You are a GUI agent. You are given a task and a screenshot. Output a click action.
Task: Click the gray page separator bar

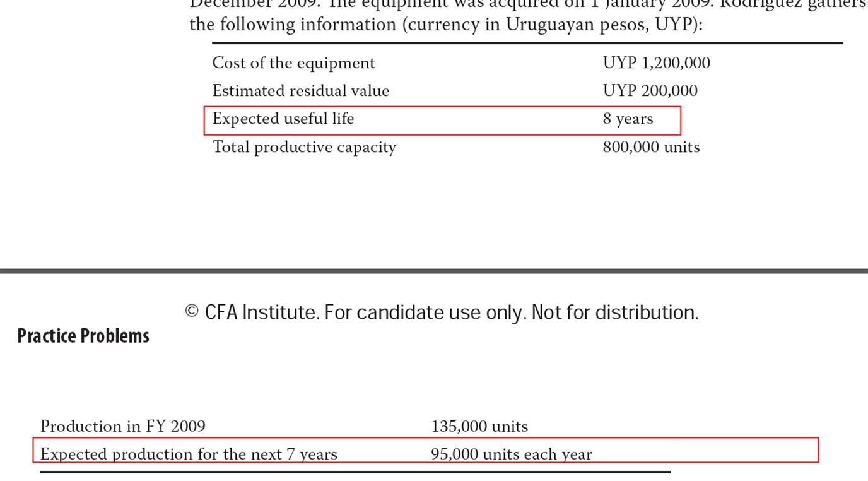point(434,271)
